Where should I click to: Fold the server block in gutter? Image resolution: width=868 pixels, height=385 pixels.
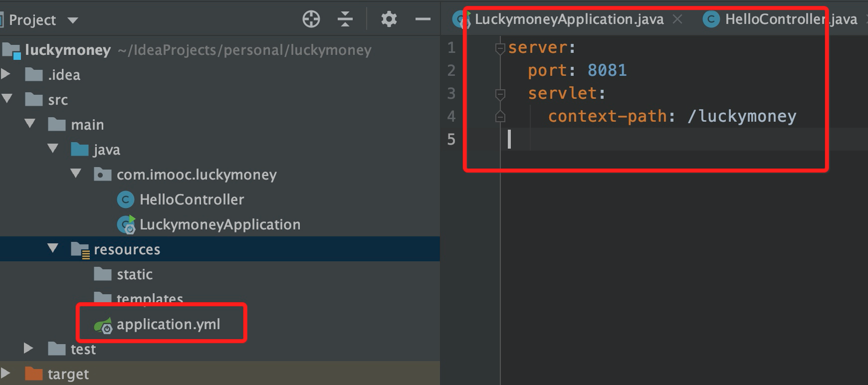tap(500, 48)
